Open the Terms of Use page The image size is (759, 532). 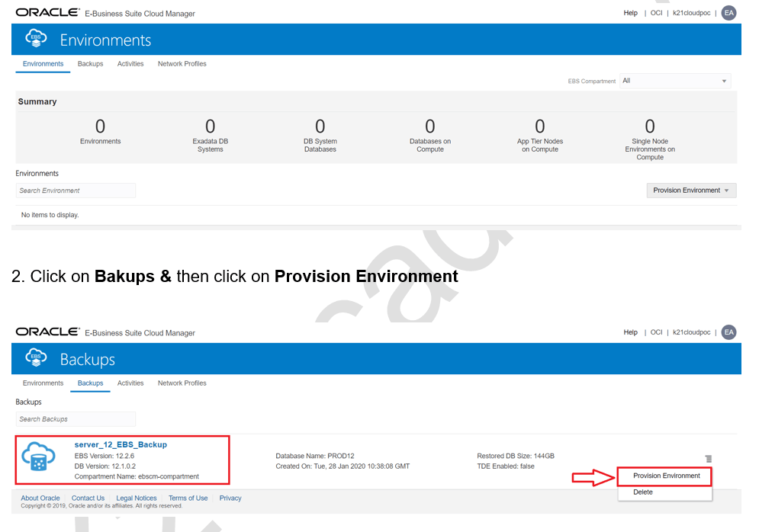click(188, 498)
